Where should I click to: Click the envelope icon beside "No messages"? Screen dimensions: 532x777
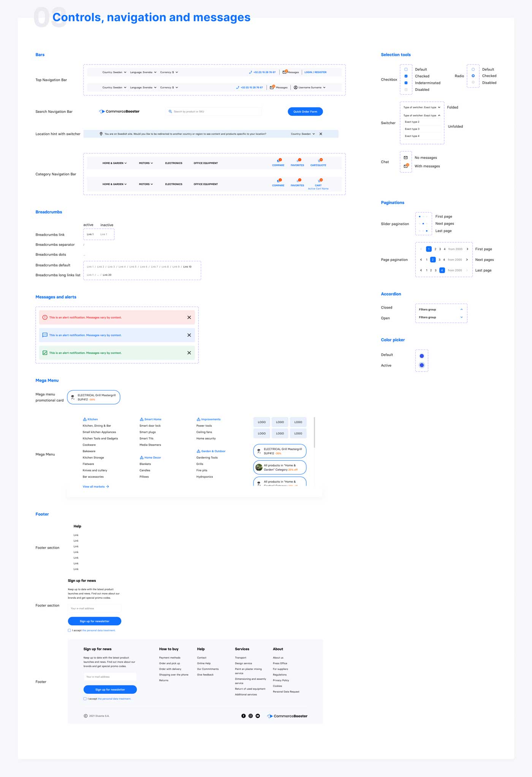pos(406,158)
